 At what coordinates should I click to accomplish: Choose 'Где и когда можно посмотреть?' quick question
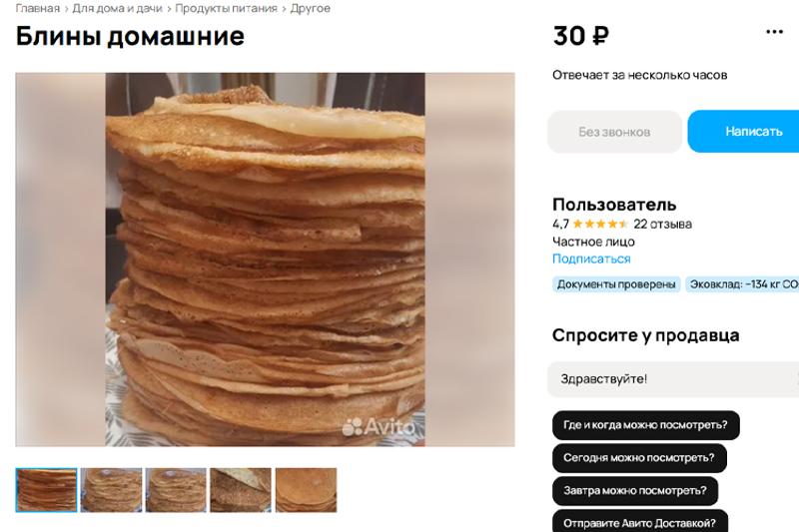[x=645, y=425]
